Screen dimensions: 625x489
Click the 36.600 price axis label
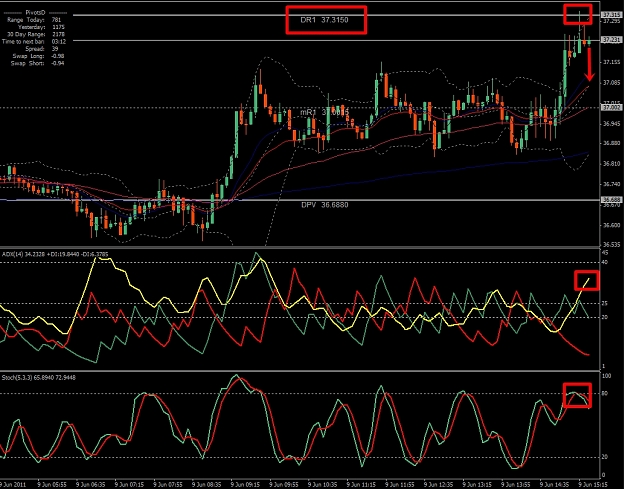coord(612,226)
